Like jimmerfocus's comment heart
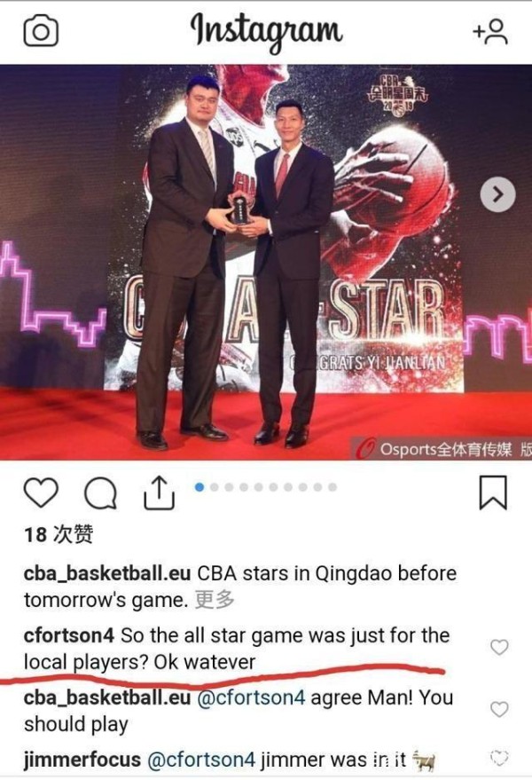 pos(499,758)
